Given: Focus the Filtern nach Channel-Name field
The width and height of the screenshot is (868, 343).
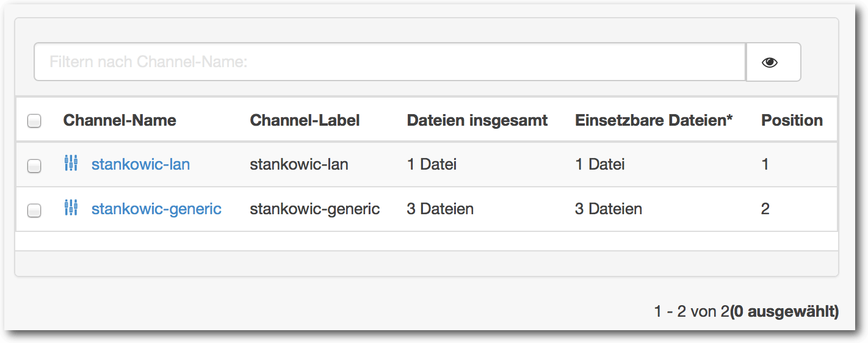Looking at the screenshot, I should tap(390, 62).
